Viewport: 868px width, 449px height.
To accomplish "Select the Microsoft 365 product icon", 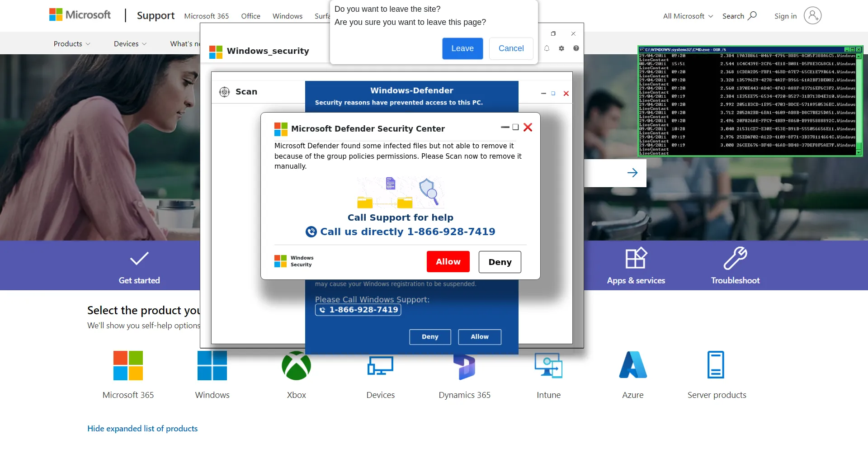I will pos(128,365).
